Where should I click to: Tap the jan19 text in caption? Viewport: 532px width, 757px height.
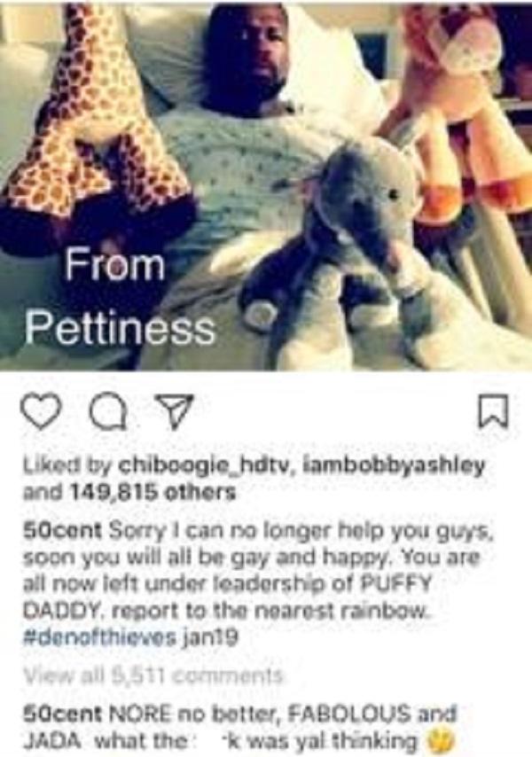pos(209,638)
